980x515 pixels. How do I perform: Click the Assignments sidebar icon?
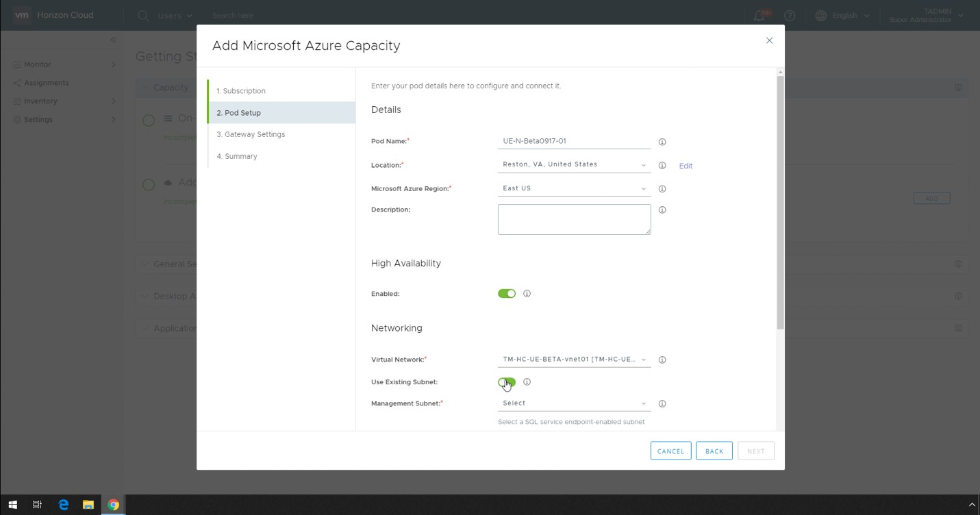click(17, 83)
